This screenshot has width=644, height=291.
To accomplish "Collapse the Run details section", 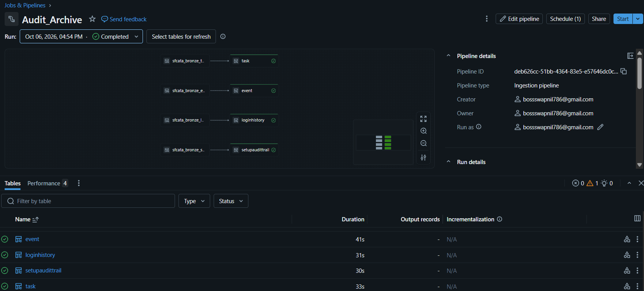I will pos(449,162).
